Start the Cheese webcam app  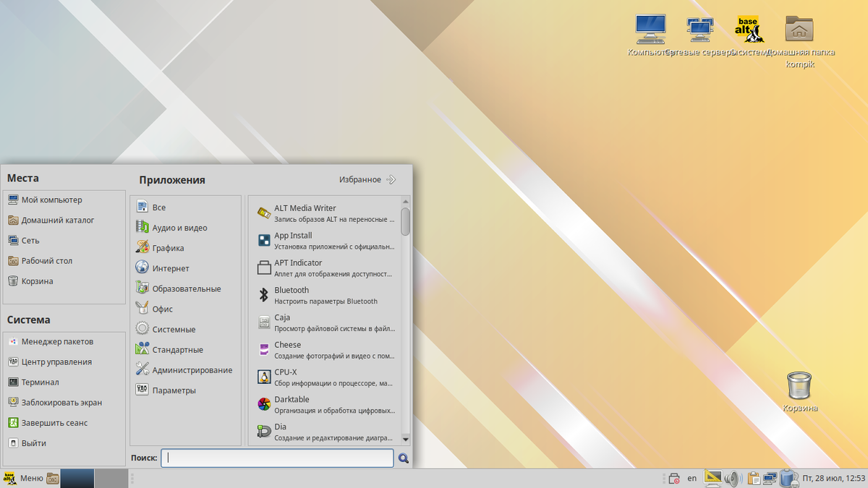(326, 350)
